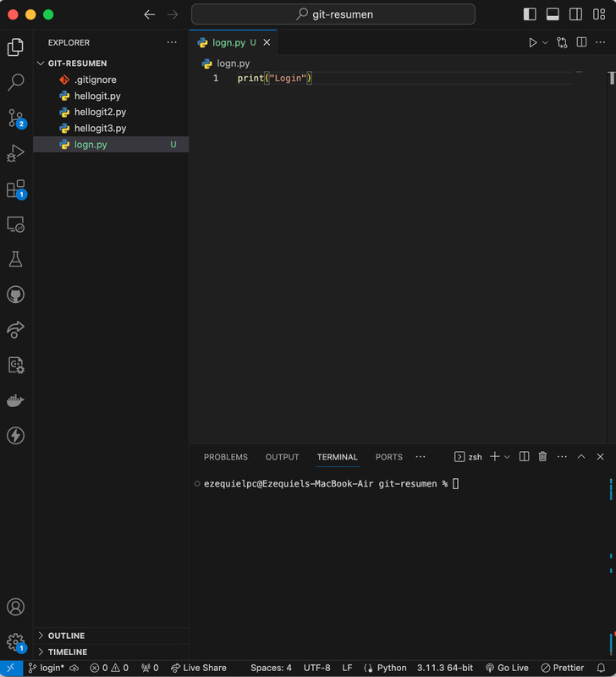Viewport: 616px width, 677px height.
Task: Open the Thunder Client lightning icon
Action: pyautogui.click(x=15, y=436)
